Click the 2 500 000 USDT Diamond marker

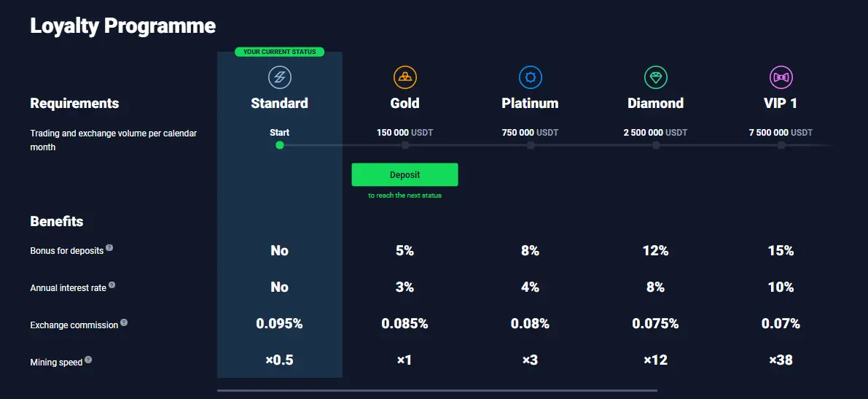[x=656, y=145]
